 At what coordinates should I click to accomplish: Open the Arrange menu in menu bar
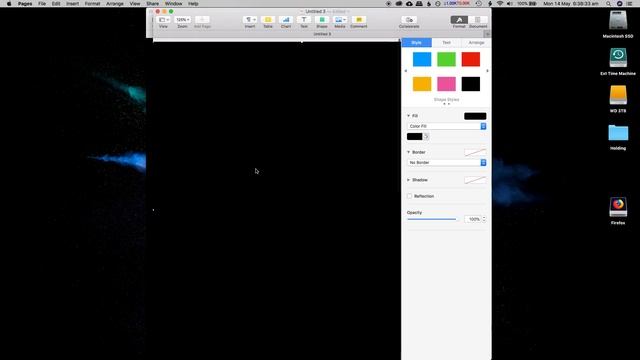pyautogui.click(x=115, y=4)
